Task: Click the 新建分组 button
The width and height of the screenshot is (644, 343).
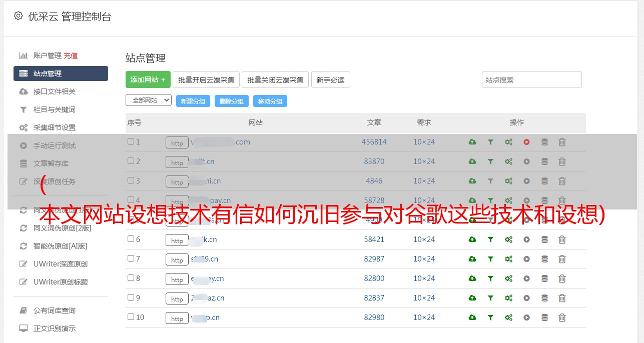Action: pyautogui.click(x=193, y=101)
